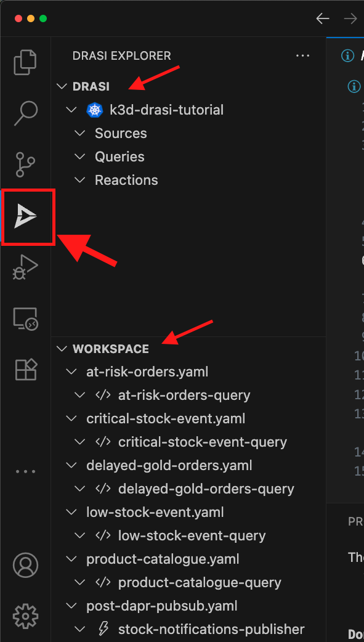364x642 pixels.
Task: Collapse the Reactions tree node
Action: [79, 180]
